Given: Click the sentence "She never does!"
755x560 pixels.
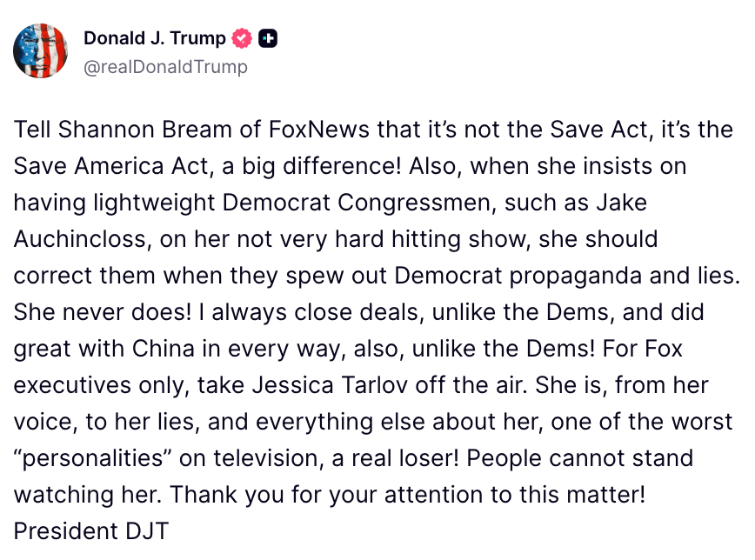Looking at the screenshot, I should click(x=103, y=312).
